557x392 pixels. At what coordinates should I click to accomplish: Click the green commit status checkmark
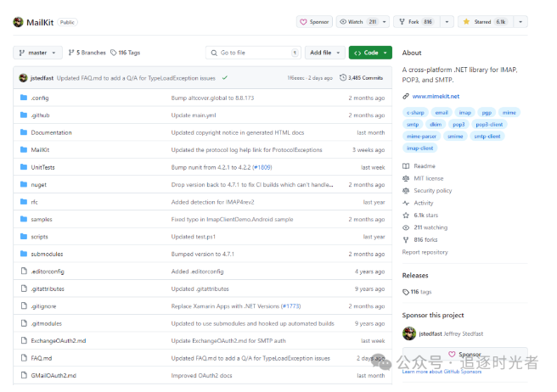pyautogui.click(x=224, y=78)
